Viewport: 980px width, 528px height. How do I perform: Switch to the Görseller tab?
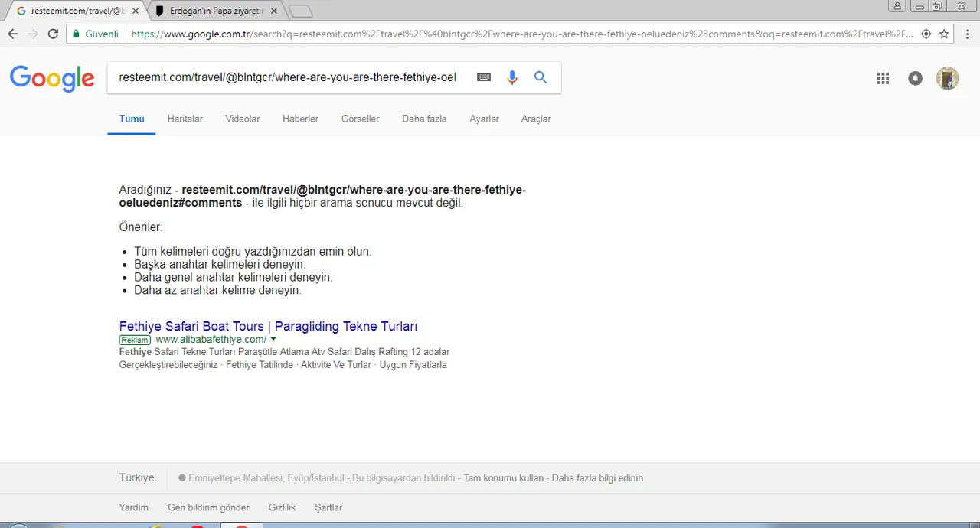[x=360, y=119]
